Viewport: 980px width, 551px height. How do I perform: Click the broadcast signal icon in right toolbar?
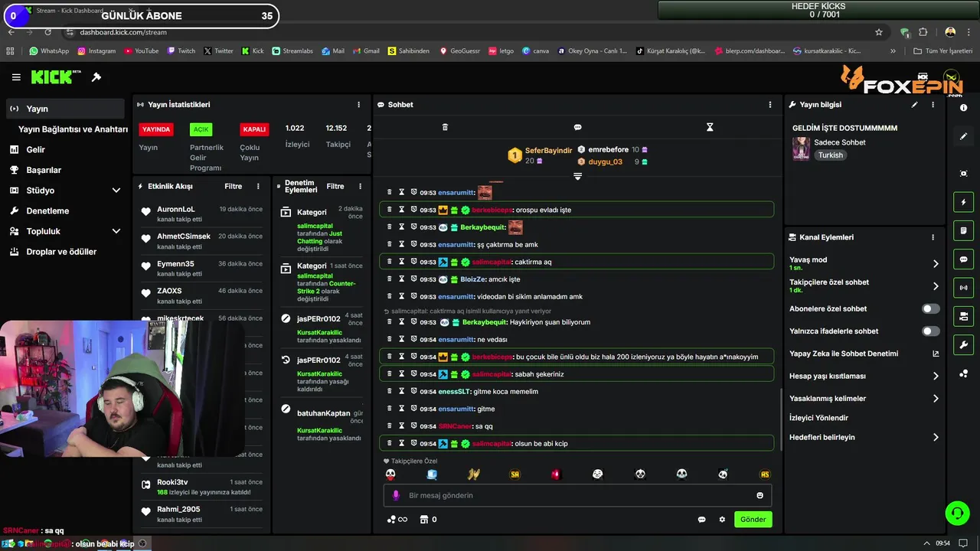(963, 288)
